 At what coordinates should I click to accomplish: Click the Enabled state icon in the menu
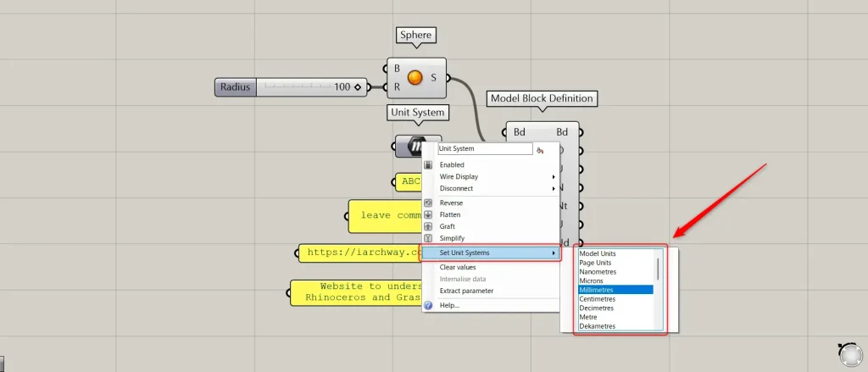428,165
